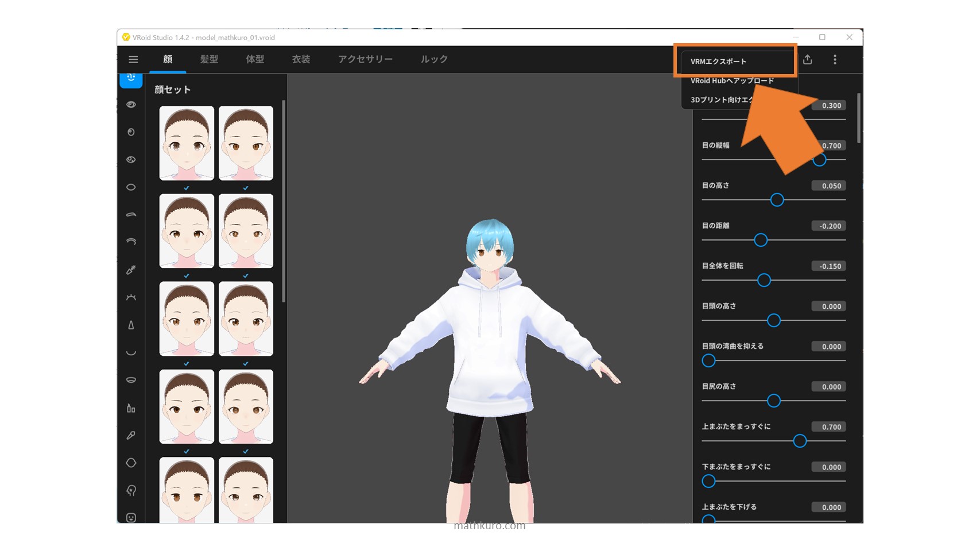
Task: Select the first face preset with dark eyes
Action: (187, 143)
